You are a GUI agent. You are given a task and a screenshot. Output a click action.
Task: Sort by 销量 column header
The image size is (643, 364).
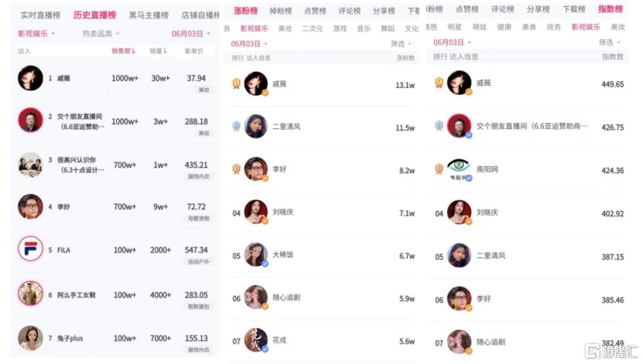(159, 51)
